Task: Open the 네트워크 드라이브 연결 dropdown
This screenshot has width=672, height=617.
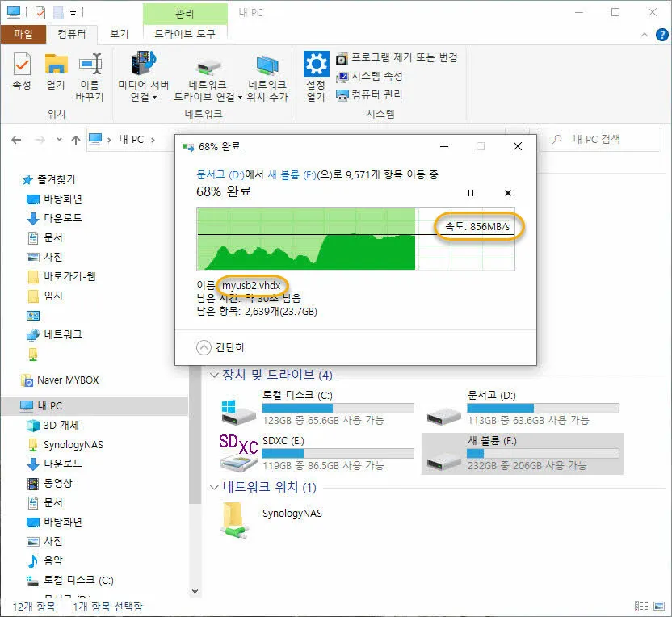Action: (240, 97)
